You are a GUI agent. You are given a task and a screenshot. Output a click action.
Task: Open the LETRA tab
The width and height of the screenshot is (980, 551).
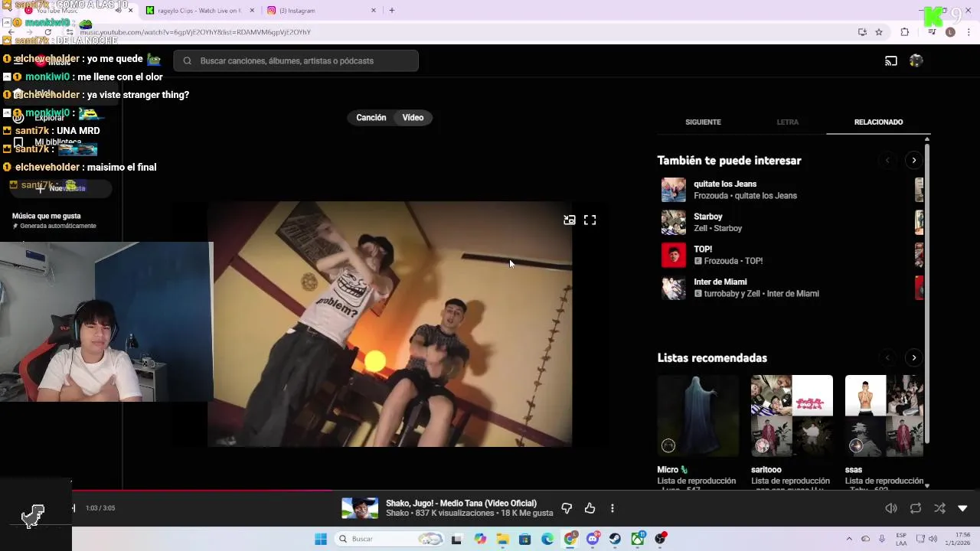tap(787, 122)
